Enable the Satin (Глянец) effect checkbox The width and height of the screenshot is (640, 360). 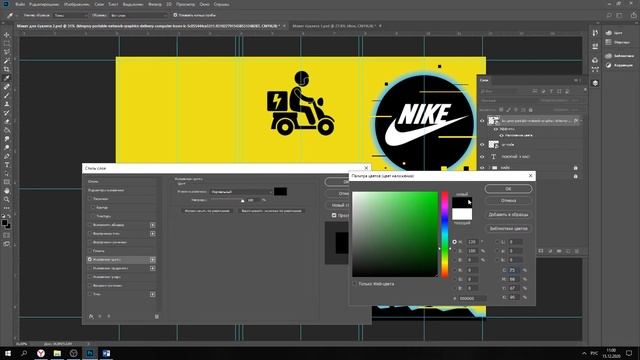coord(90,251)
